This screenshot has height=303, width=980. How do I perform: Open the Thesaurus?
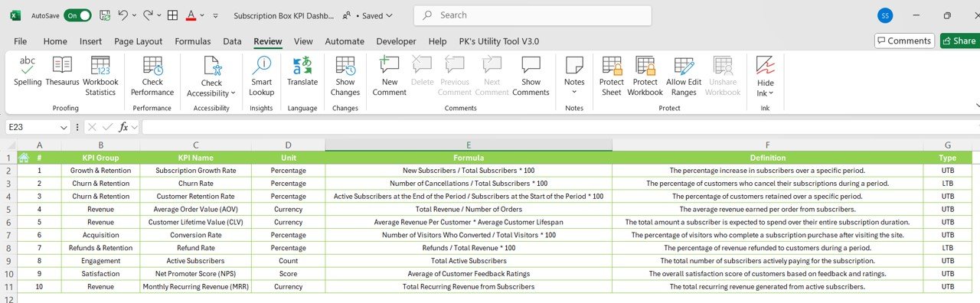62,71
